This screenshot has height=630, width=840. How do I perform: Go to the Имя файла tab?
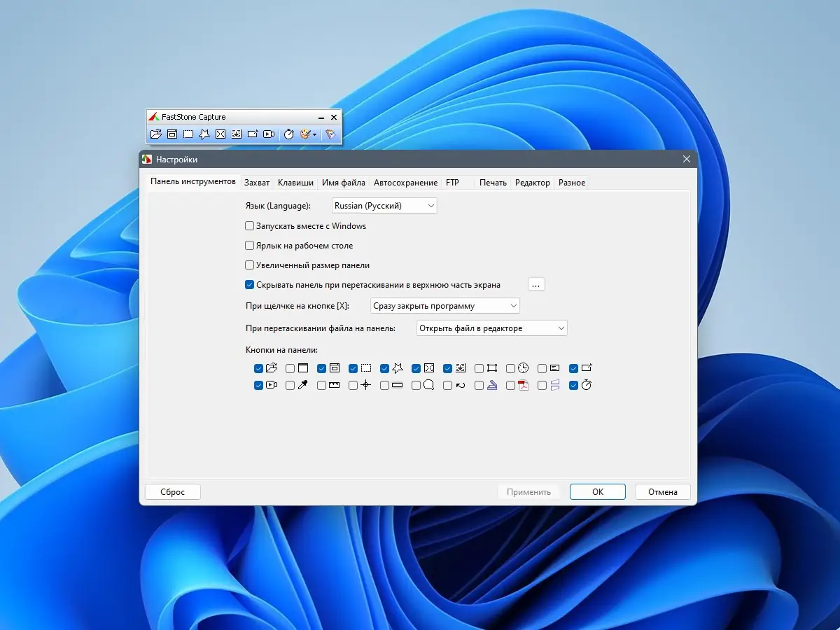click(x=344, y=183)
